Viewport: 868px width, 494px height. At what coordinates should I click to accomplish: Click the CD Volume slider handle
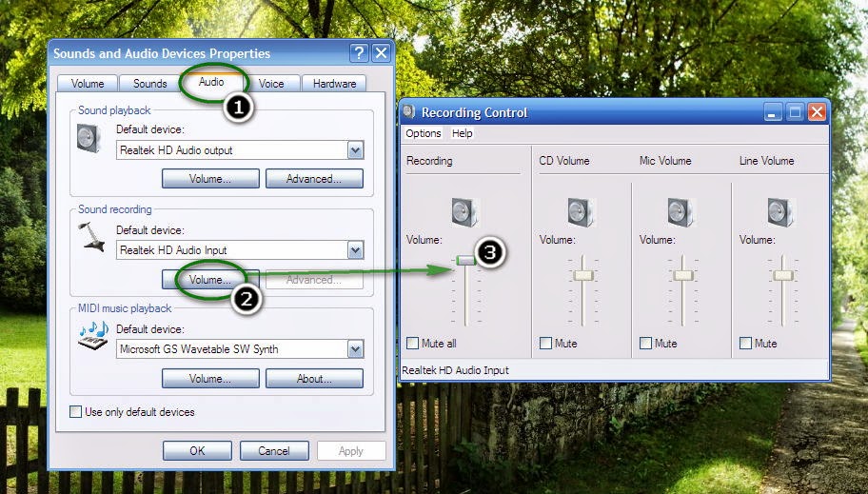point(582,275)
